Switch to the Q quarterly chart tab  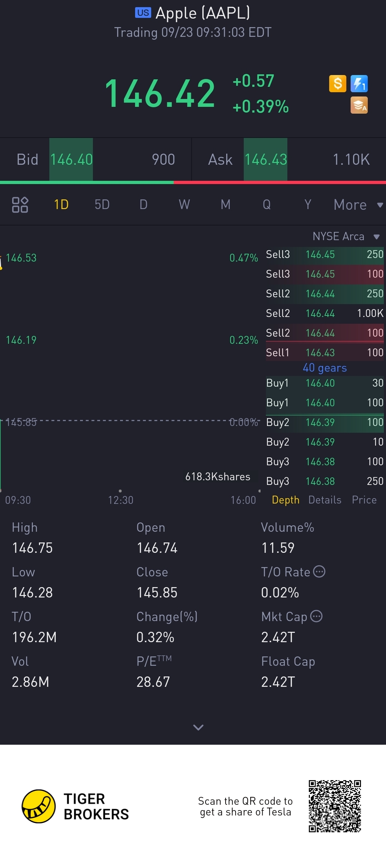click(x=267, y=205)
